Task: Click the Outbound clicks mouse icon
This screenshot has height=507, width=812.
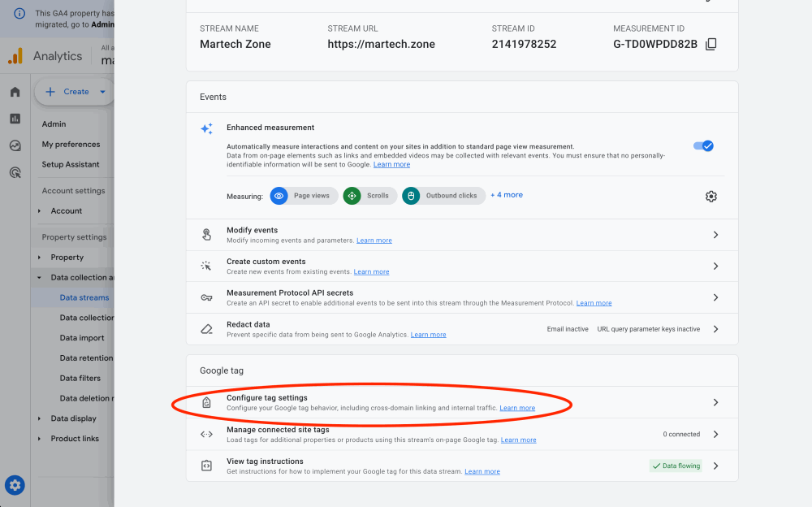Action: (411, 196)
